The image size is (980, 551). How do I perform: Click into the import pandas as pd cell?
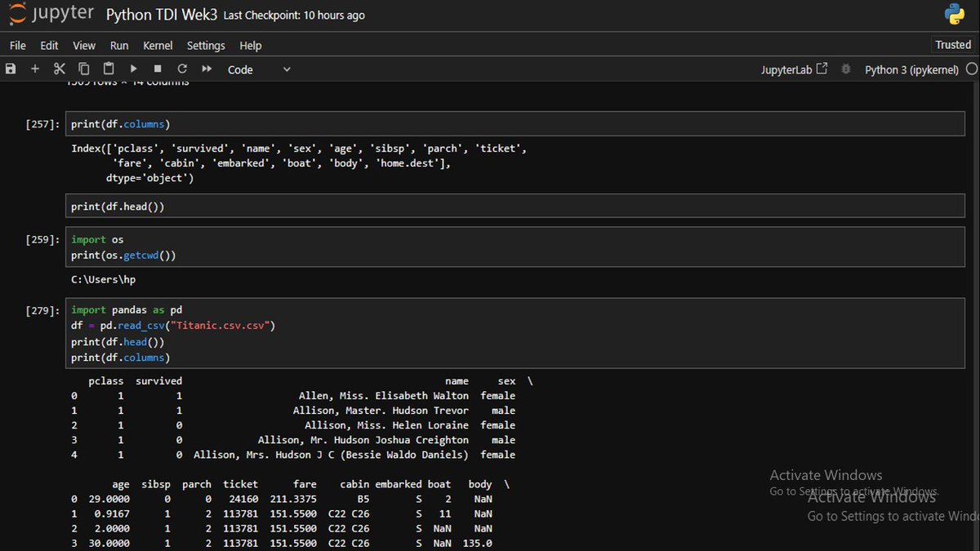(x=514, y=333)
